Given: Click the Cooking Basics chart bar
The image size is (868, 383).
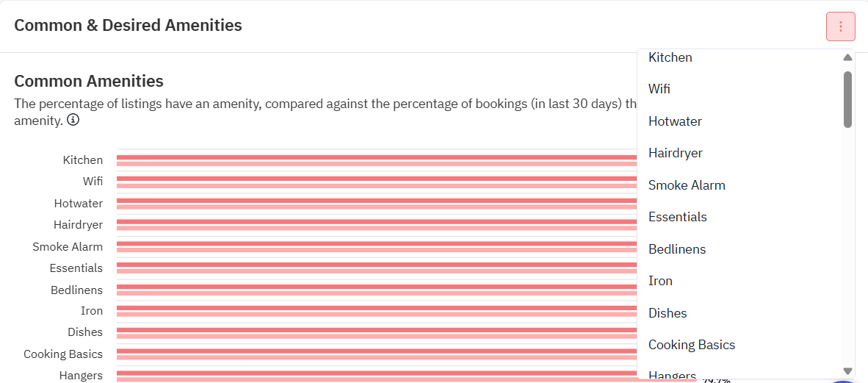Looking at the screenshot, I should tap(377, 354).
